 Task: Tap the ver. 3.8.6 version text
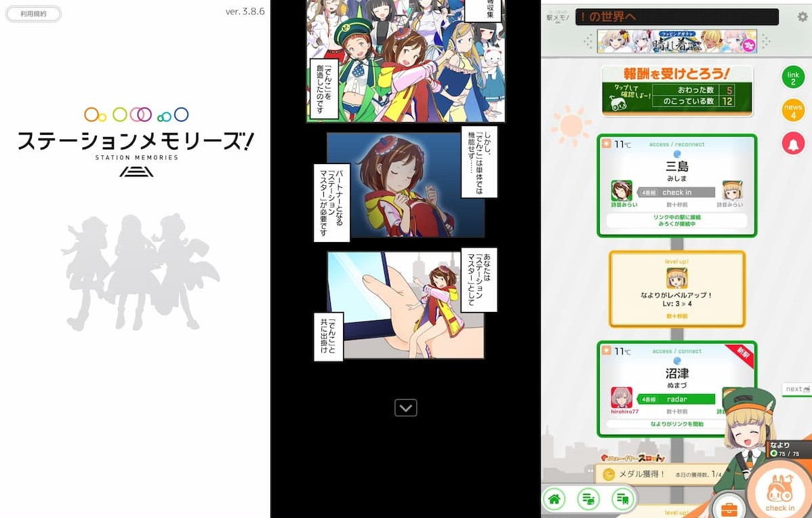[245, 11]
